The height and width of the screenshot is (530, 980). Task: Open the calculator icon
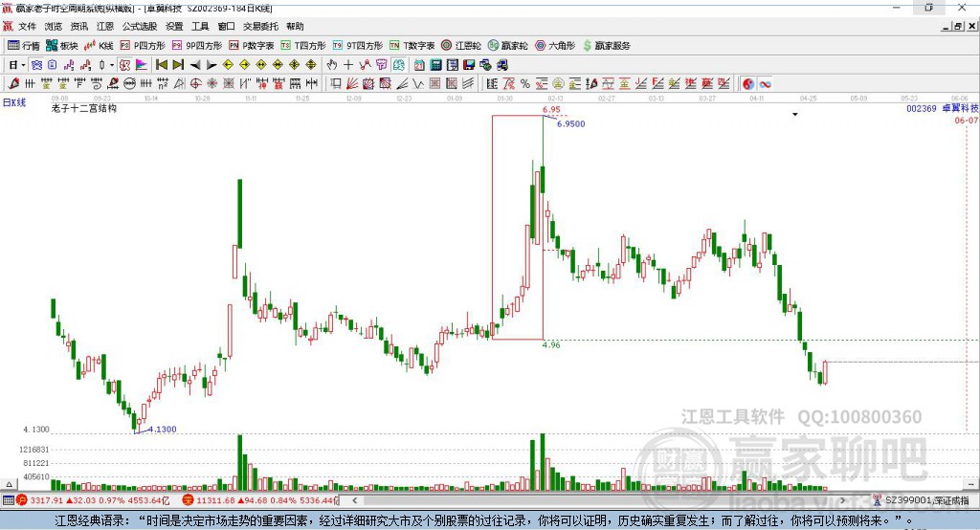435,65
